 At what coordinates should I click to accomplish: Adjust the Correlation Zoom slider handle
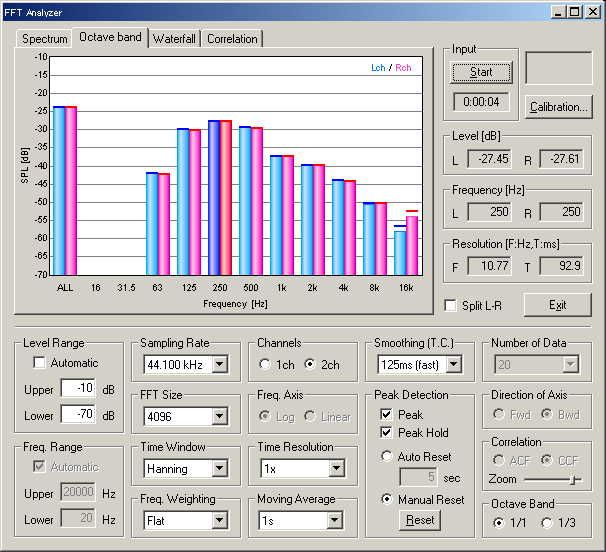575,480
